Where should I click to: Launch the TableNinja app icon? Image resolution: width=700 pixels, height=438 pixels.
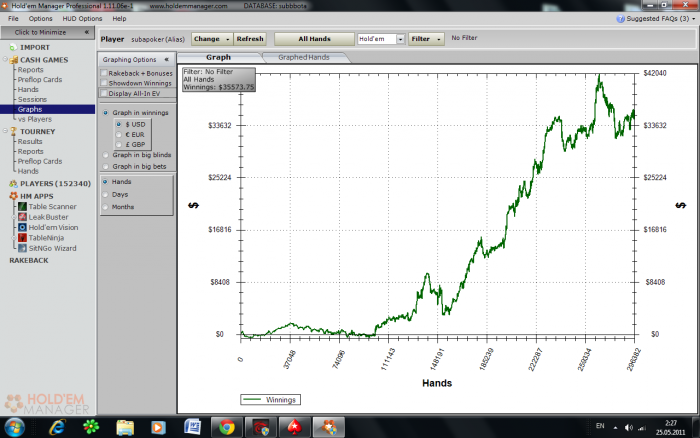[22, 238]
